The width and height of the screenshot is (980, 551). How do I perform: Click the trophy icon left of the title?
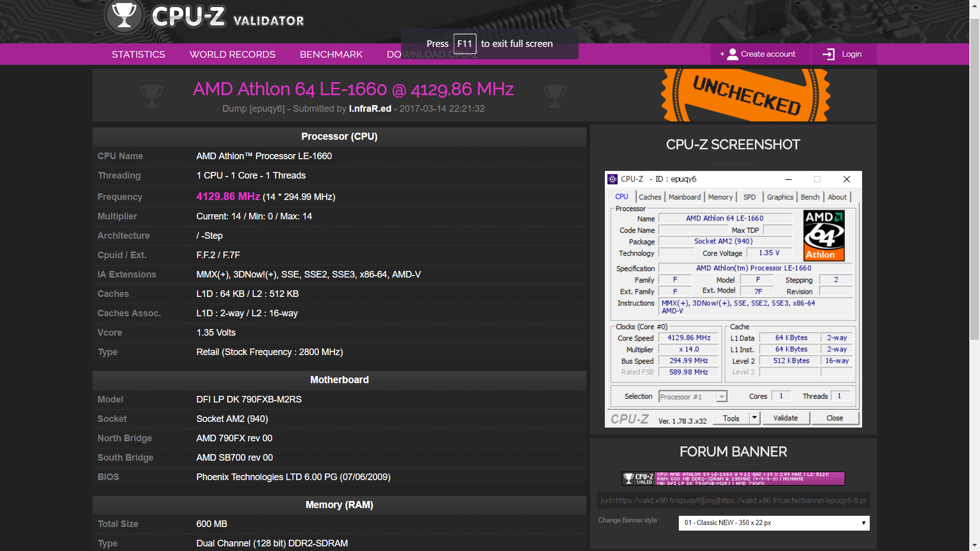tap(152, 95)
